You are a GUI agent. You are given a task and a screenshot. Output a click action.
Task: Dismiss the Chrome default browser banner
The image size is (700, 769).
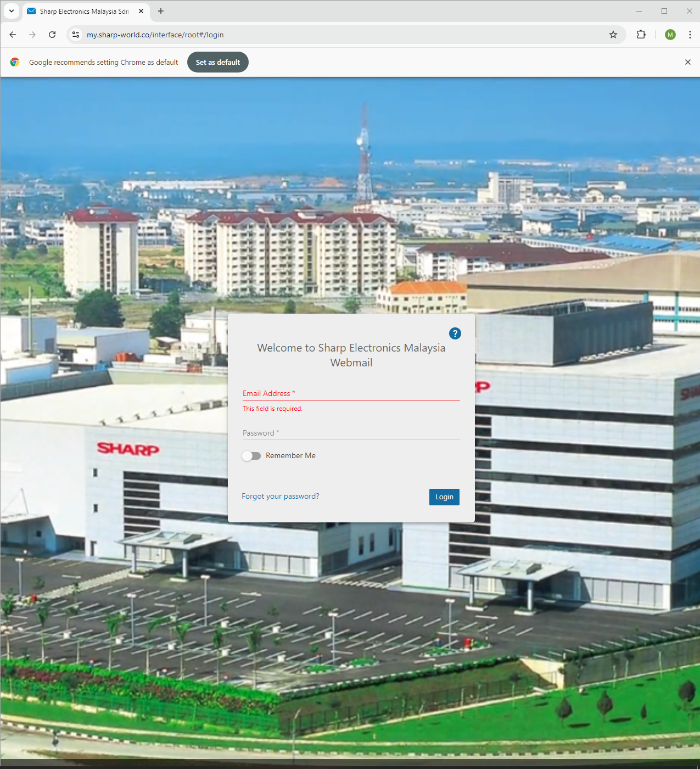(688, 62)
